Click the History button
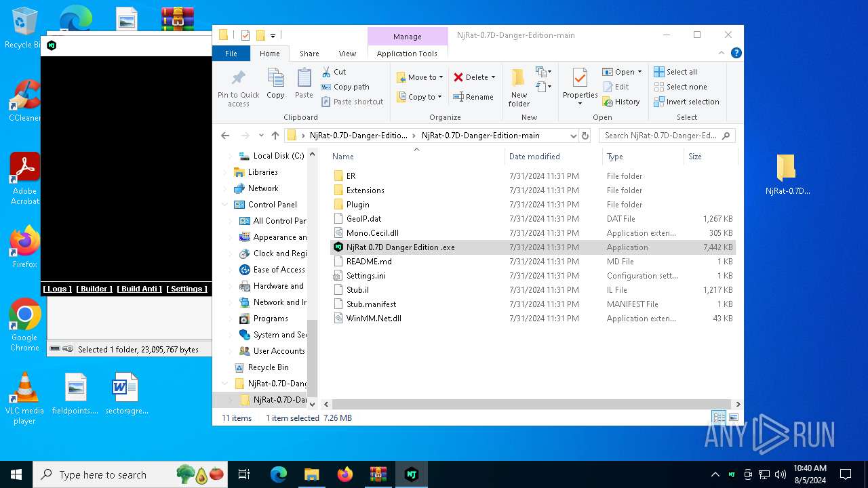This screenshot has width=868, height=488. click(621, 102)
